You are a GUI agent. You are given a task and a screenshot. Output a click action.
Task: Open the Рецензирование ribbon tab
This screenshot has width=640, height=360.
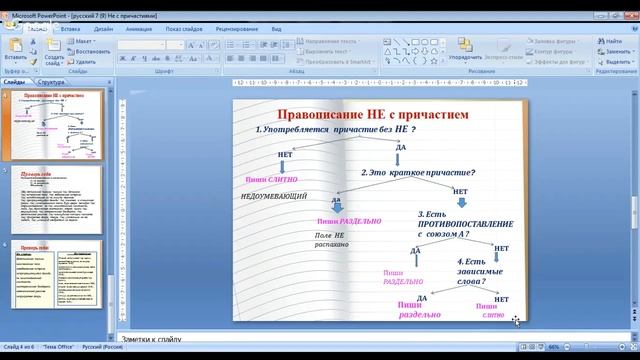[237, 29]
